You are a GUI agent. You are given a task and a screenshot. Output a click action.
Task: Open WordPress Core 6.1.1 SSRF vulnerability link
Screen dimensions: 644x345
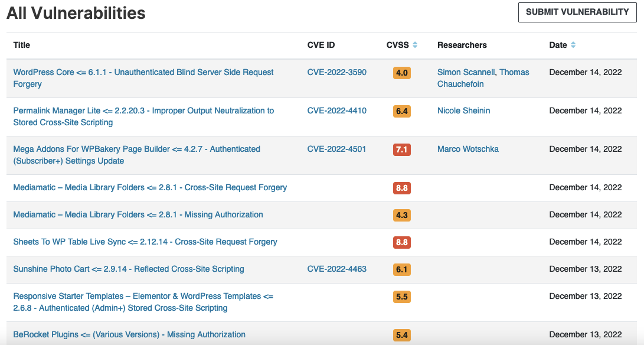(x=143, y=78)
